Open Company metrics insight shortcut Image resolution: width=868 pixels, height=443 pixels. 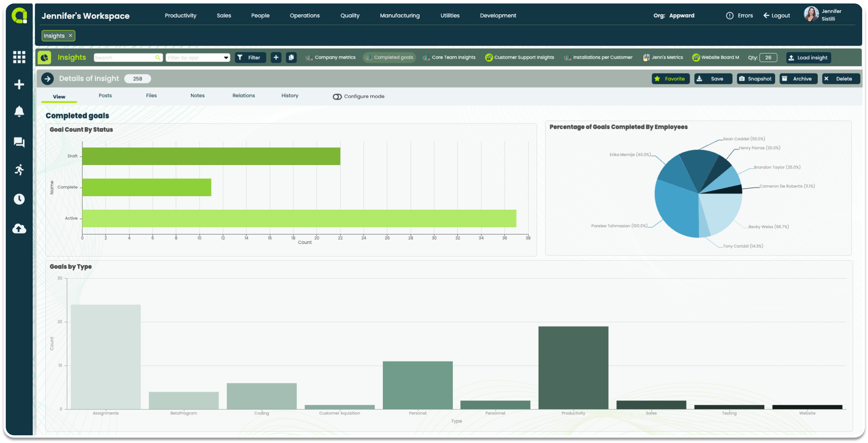point(331,57)
